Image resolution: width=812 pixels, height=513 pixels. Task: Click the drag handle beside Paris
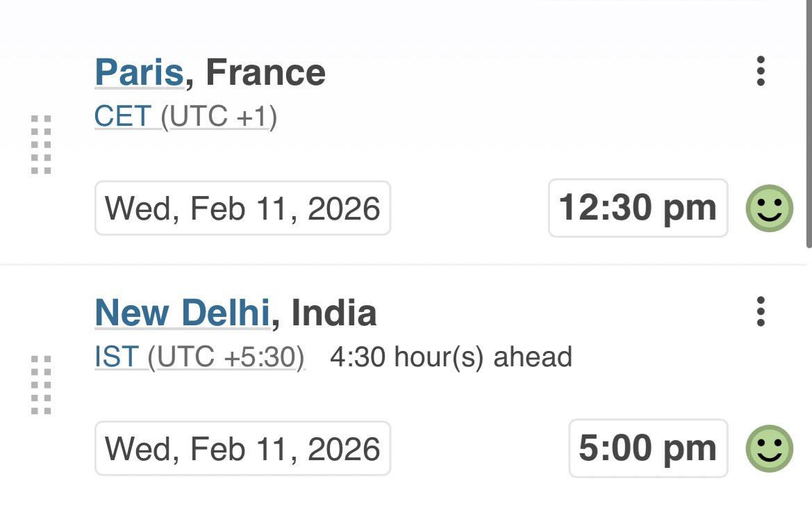click(42, 145)
